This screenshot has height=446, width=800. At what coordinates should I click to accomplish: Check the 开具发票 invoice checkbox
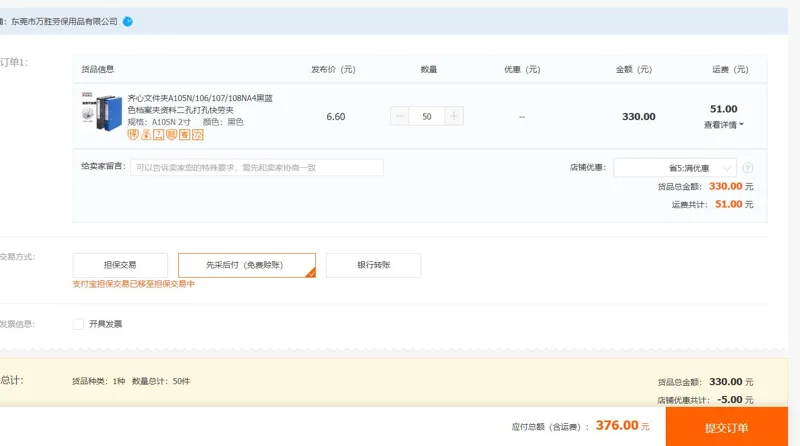pos(78,324)
